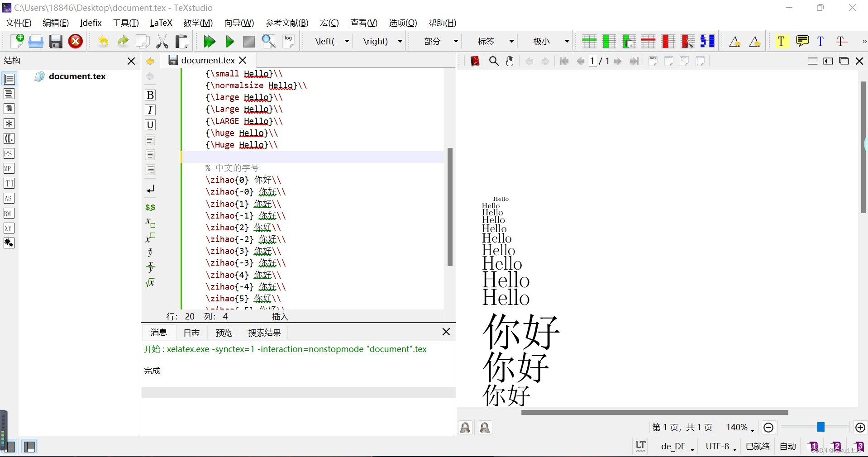This screenshot has width=868, height=457.
Task: Open the 文件(F) menu
Action: (19, 23)
